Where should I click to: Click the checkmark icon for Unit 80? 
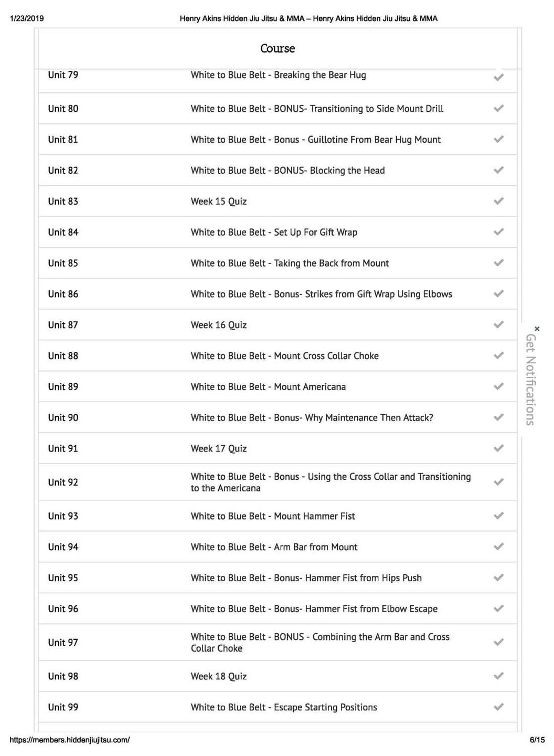[498, 108]
